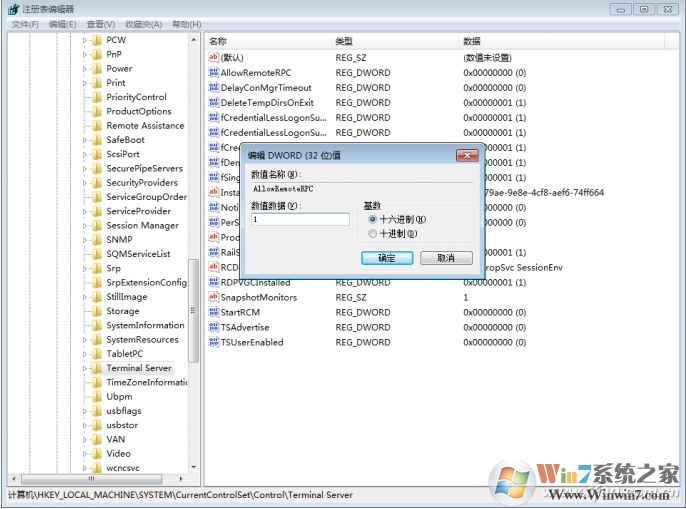Cancel the dialog with 取消

click(446, 258)
